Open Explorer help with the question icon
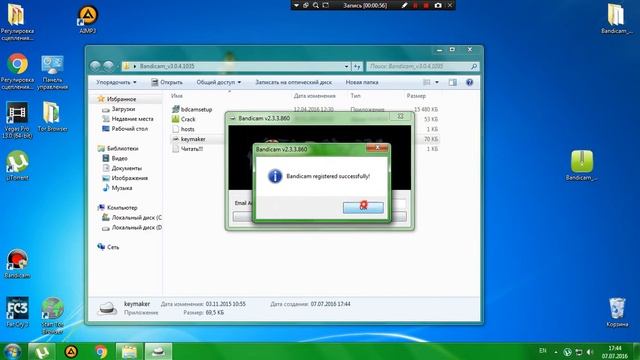 [470, 82]
